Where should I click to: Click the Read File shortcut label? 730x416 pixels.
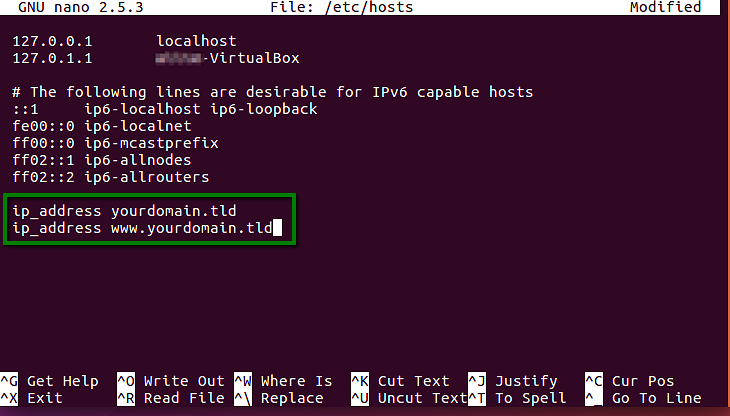pos(183,398)
